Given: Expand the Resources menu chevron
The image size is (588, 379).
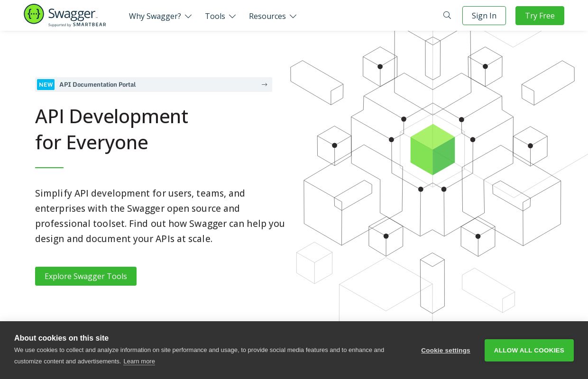Looking at the screenshot, I should point(293,16).
